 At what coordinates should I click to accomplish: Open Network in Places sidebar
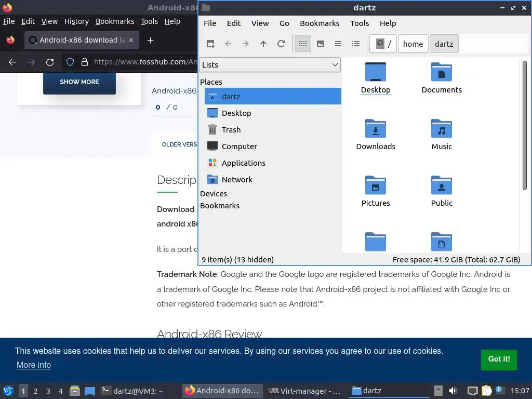(273, 179)
